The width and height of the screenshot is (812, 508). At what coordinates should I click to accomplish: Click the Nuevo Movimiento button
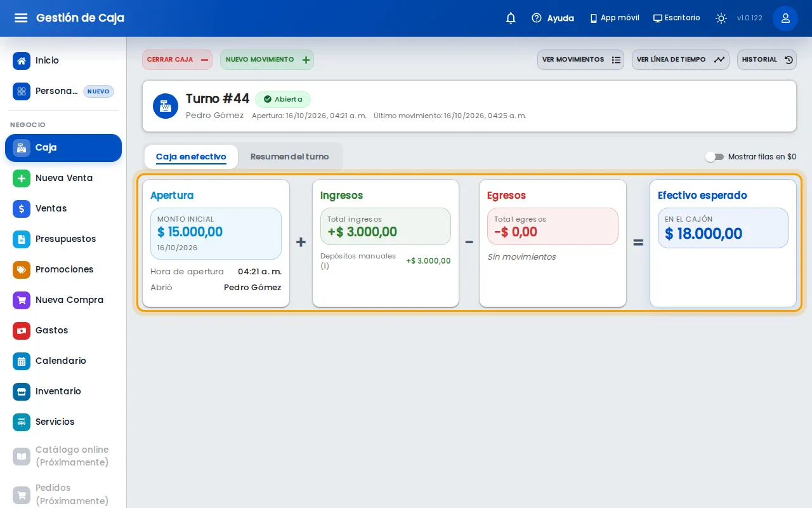point(267,60)
